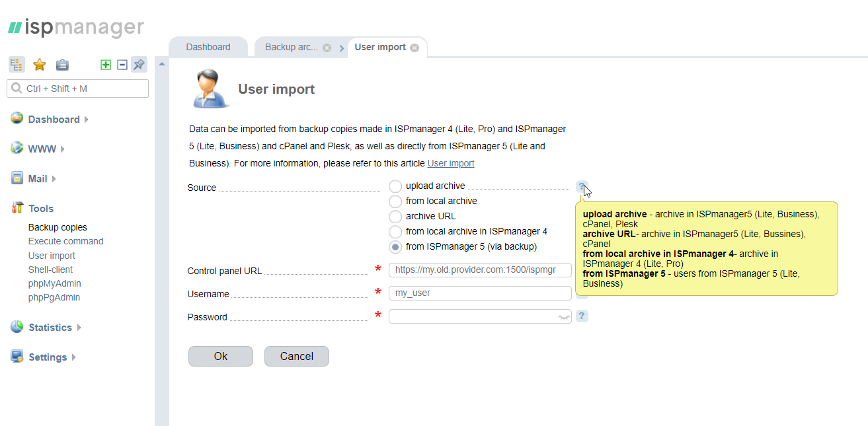
Task: Click the tab scroll arrow chevron
Action: point(342,48)
